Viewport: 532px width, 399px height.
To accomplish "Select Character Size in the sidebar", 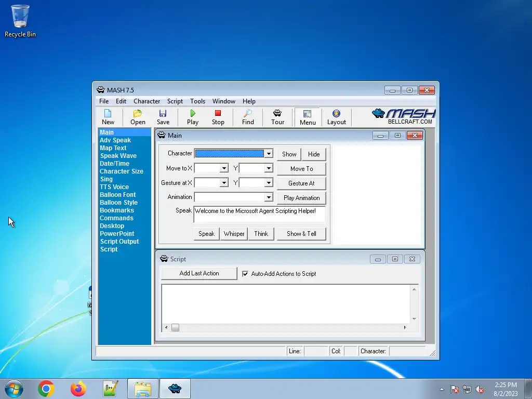I will tap(122, 171).
